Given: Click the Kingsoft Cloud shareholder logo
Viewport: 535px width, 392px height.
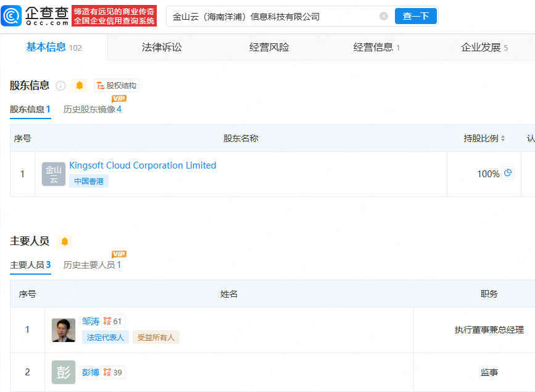Looking at the screenshot, I should click(x=54, y=174).
